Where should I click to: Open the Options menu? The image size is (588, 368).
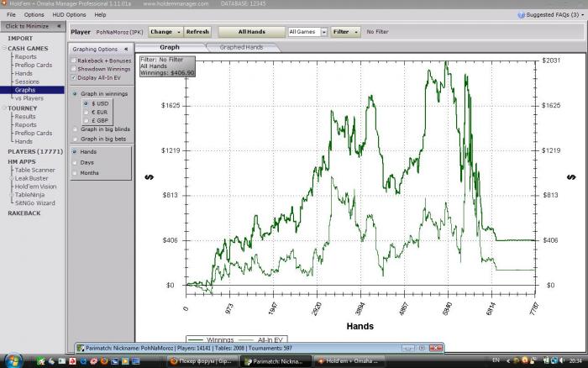[x=34, y=14]
